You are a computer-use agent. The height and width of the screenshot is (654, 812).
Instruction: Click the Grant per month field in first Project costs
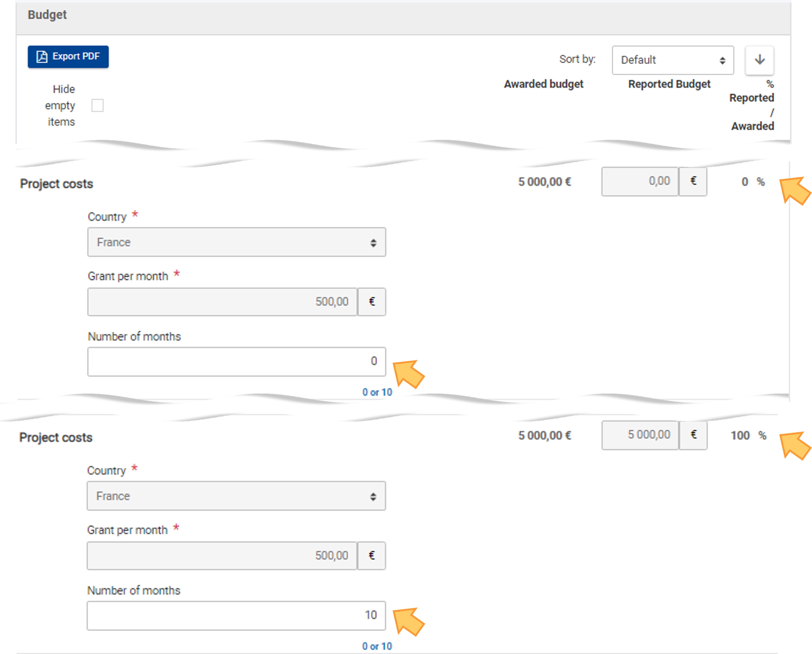222,302
